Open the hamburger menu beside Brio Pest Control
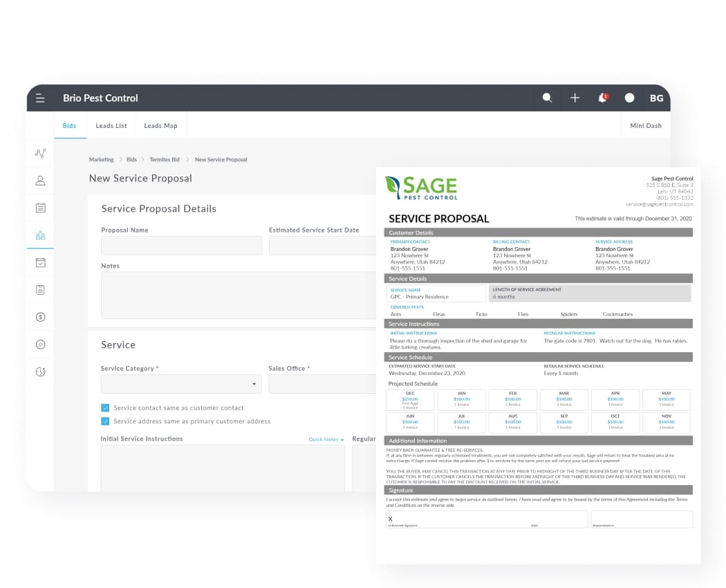The width and height of the screenshot is (726, 588). click(40, 98)
